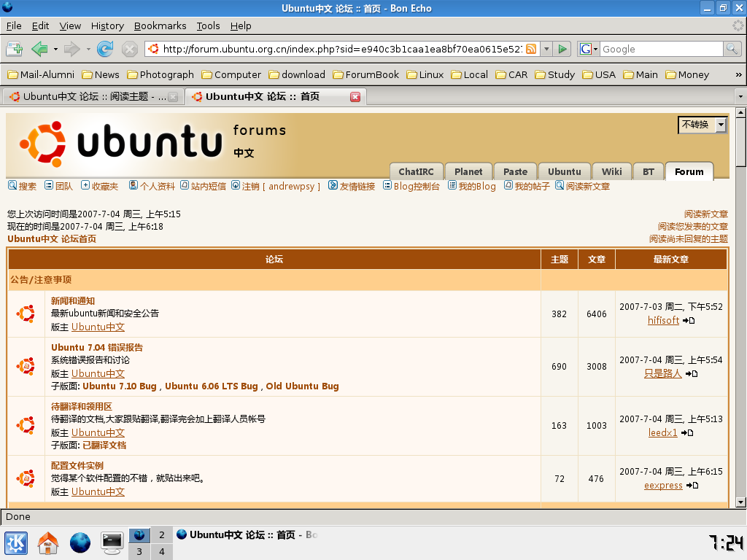The image size is (747, 560).
Task: Open the Money bookmark folder
Action: click(x=687, y=75)
